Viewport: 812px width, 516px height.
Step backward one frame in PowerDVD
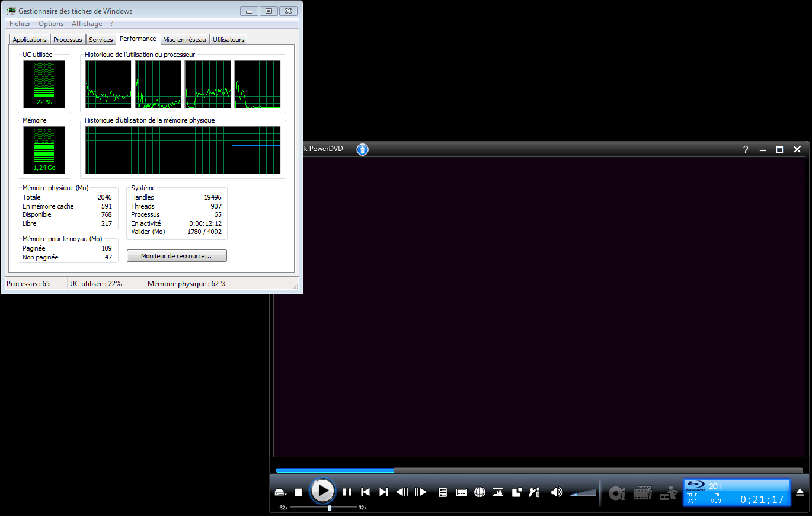402,492
